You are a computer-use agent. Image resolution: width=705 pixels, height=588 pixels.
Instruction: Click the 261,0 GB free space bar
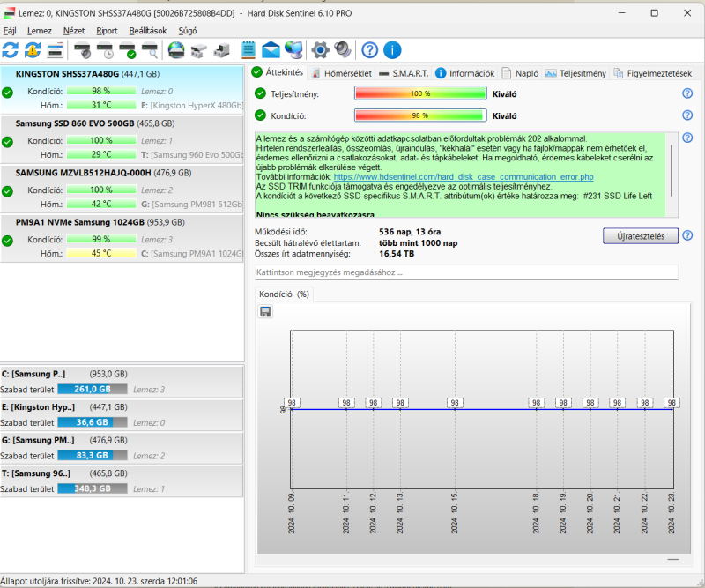click(x=93, y=389)
